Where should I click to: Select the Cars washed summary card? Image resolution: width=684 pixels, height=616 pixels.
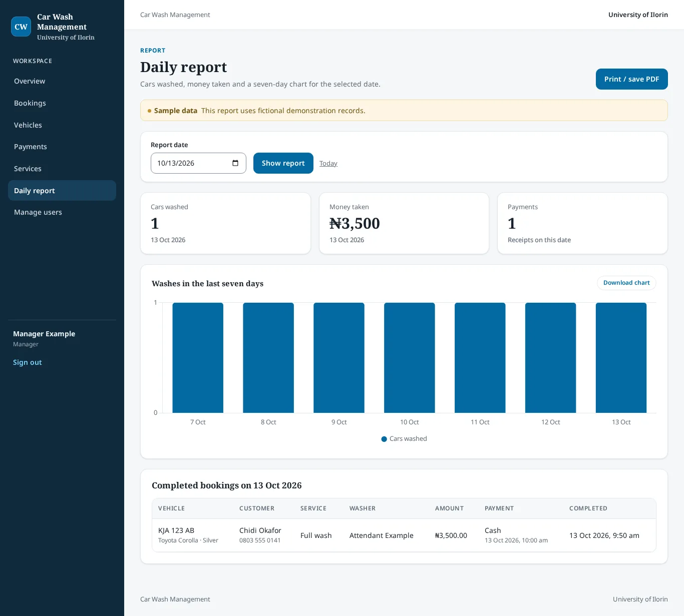point(226,223)
